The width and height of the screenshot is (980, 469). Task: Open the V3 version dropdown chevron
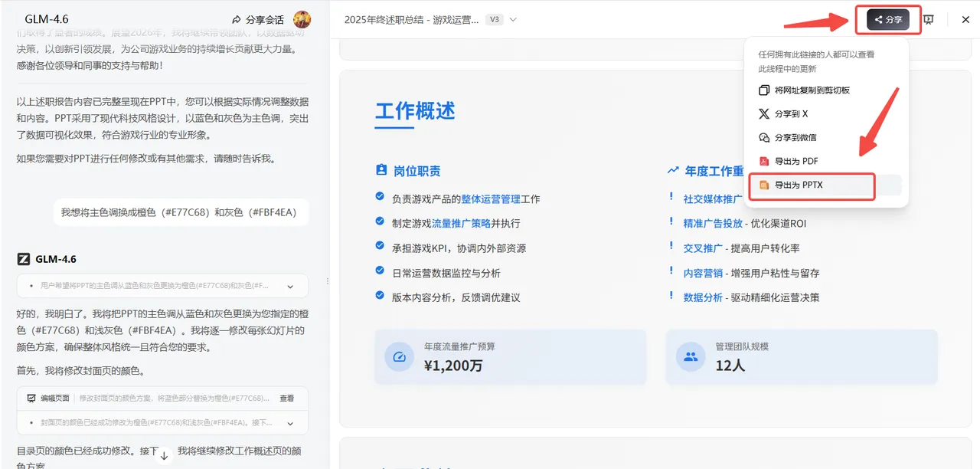coord(513,20)
